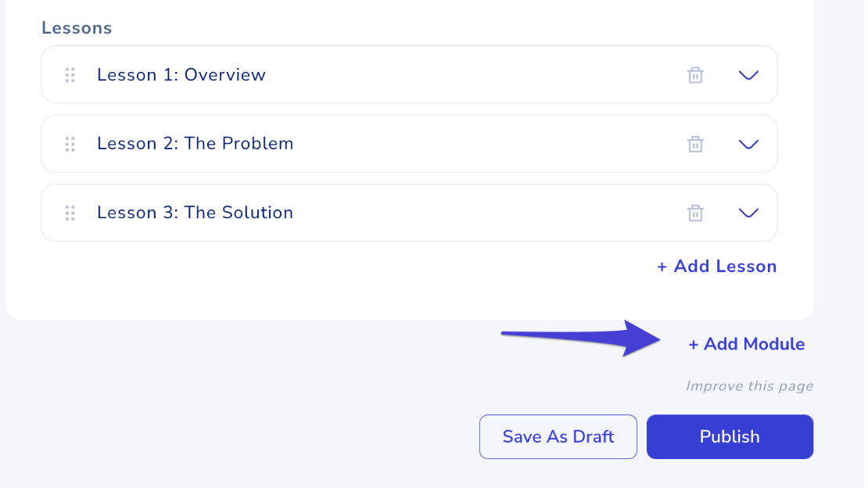This screenshot has height=488, width=868.
Task: Publish the course
Action: tap(729, 436)
